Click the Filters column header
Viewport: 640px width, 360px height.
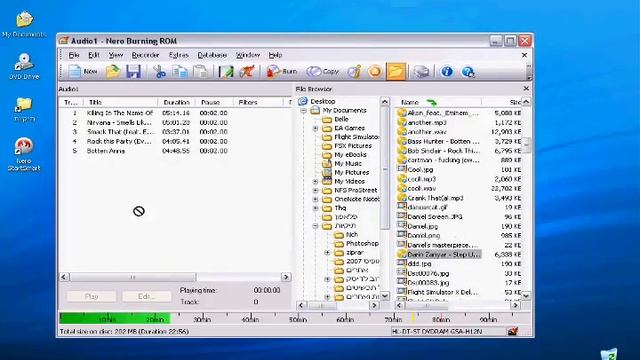tap(258, 102)
